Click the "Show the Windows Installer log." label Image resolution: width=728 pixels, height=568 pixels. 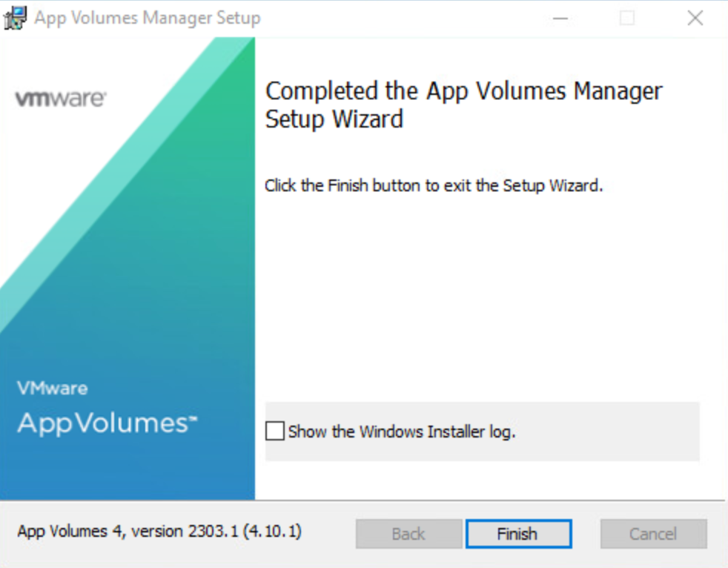point(401,432)
